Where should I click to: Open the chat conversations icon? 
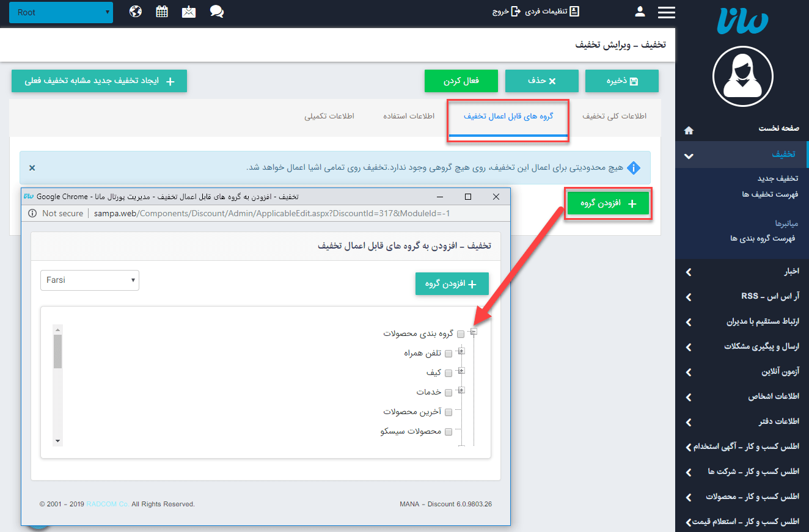217,12
